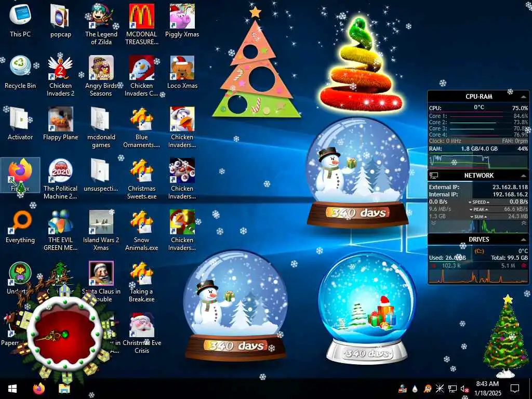Image resolution: width=532 pixels, height=399 pixels.
Task: Click the decorated Christmas tree above the taskbar clock
Action: point(506,336)
